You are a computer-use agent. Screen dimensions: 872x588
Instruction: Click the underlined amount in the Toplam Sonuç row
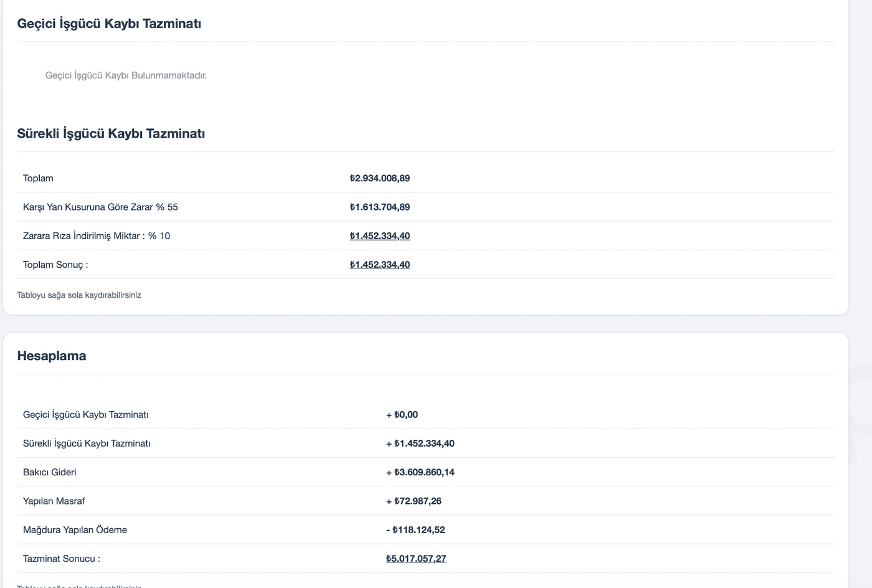coord(380,265)
